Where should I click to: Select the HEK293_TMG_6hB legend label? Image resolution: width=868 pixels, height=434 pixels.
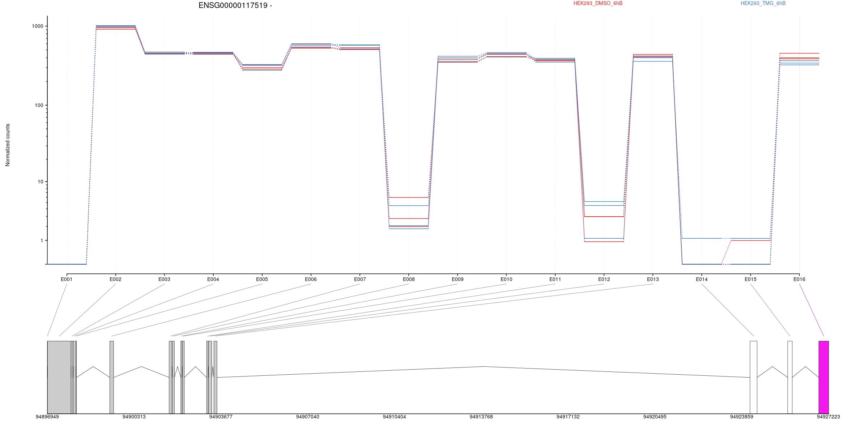763,3
